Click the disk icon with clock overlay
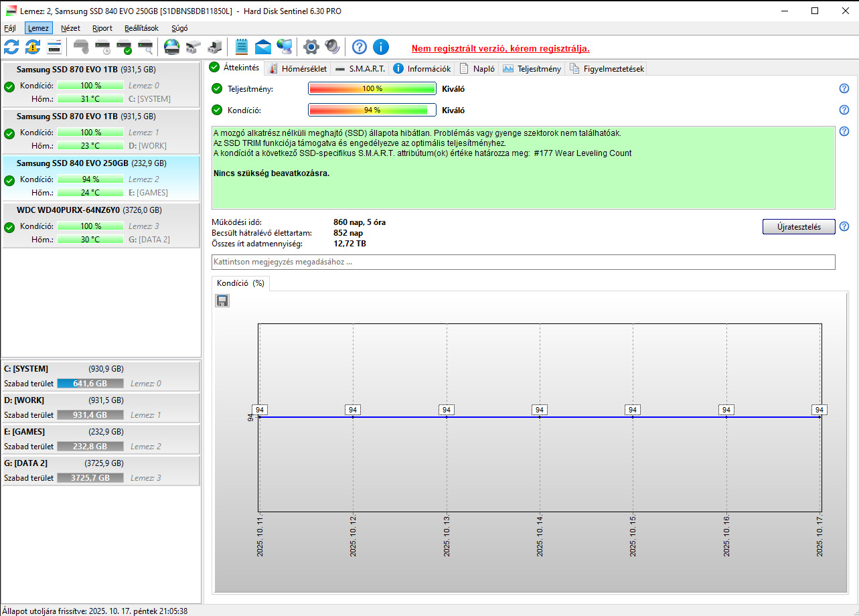 tap(102, 47)
